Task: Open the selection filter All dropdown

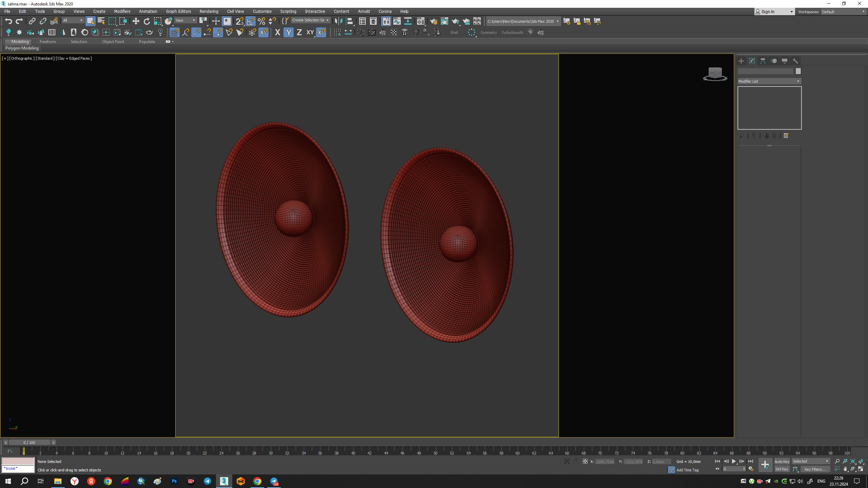Action: click(x=73, y=20)
